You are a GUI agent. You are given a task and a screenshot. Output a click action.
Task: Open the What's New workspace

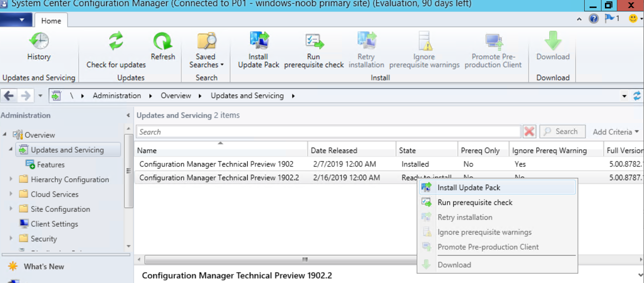tap(43, 267)
